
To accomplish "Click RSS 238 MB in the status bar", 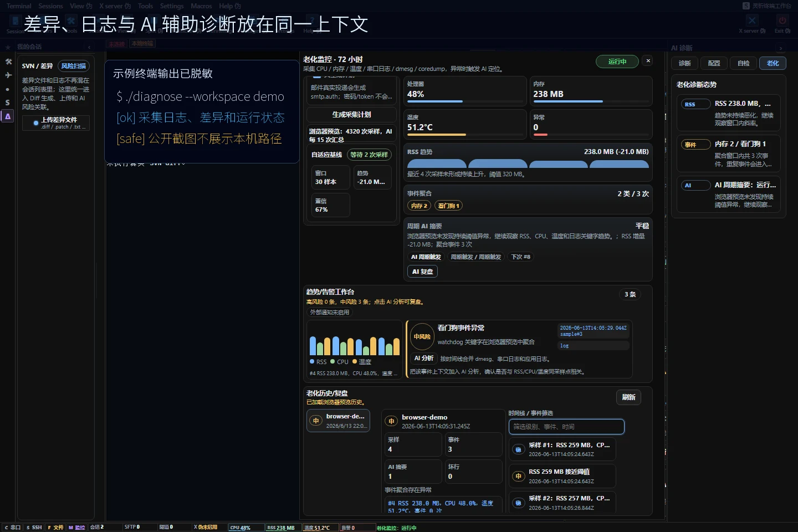I will click(284, 528).
